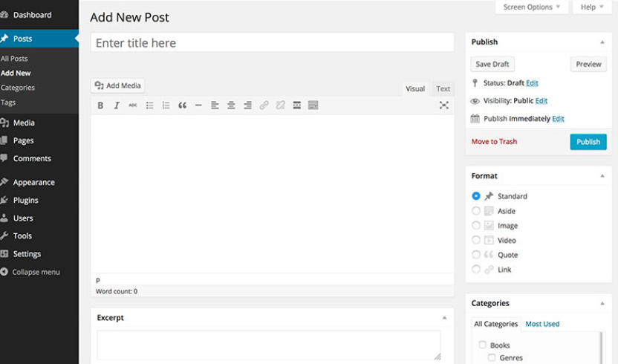Insert Read More tag
The width and height of the screenshot is (618, 364).
click(297, 105)
